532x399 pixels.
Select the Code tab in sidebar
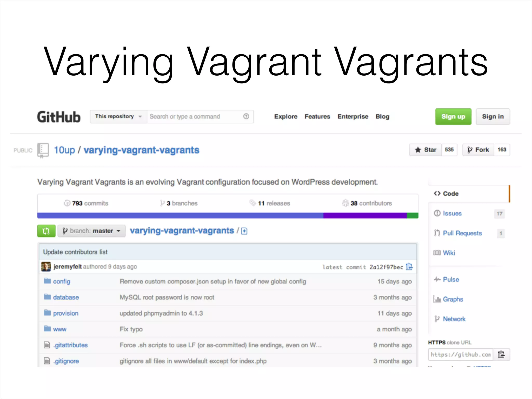pyautogui.click(x=469, y=194)
